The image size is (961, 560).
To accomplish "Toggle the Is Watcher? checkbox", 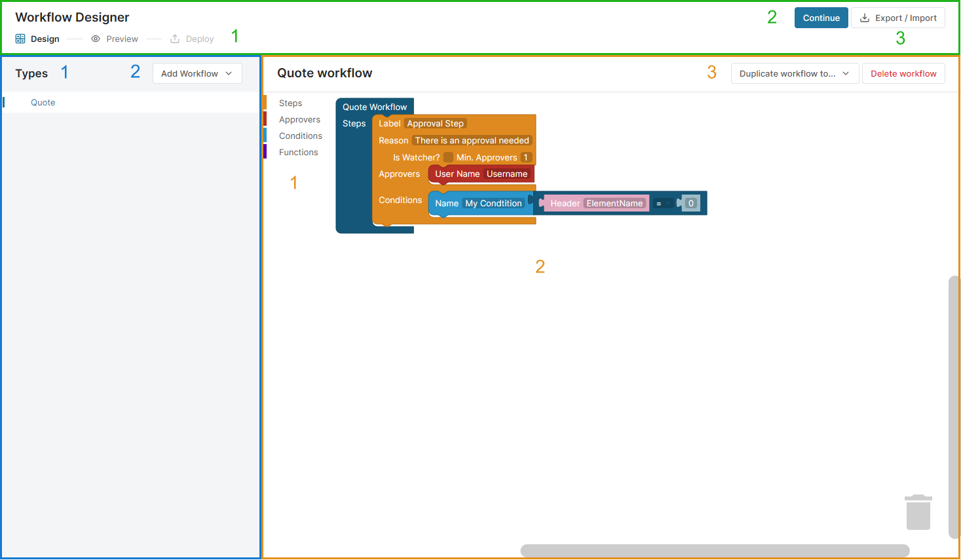I will pyautogui.click(x=448, y=157).
